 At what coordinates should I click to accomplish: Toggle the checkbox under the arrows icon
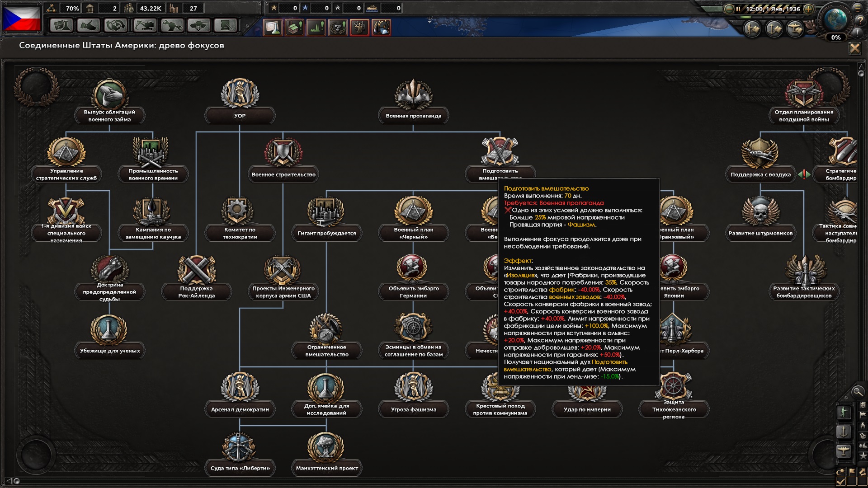(x=863, y=482)
